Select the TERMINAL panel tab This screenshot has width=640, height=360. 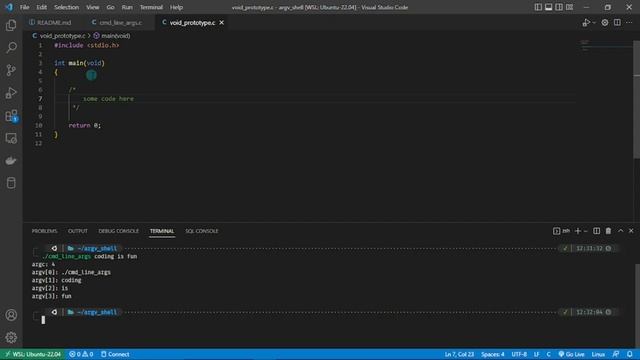point(162,231)
